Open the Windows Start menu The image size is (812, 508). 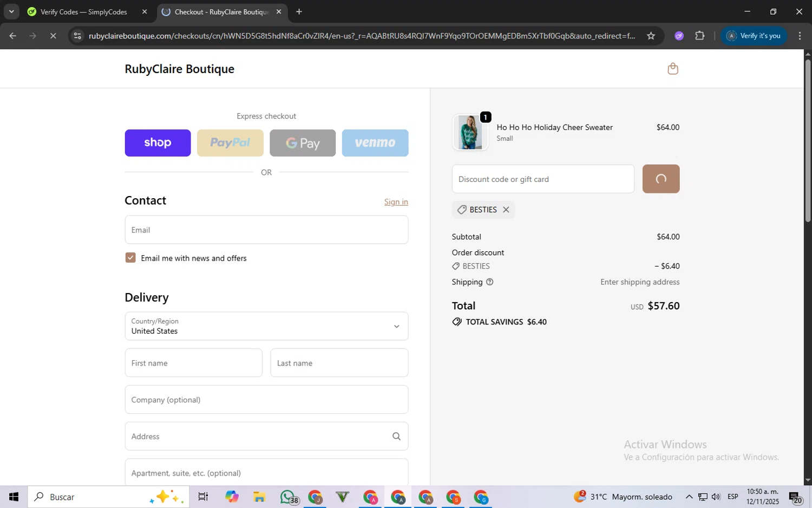click(x=14, y=497)
